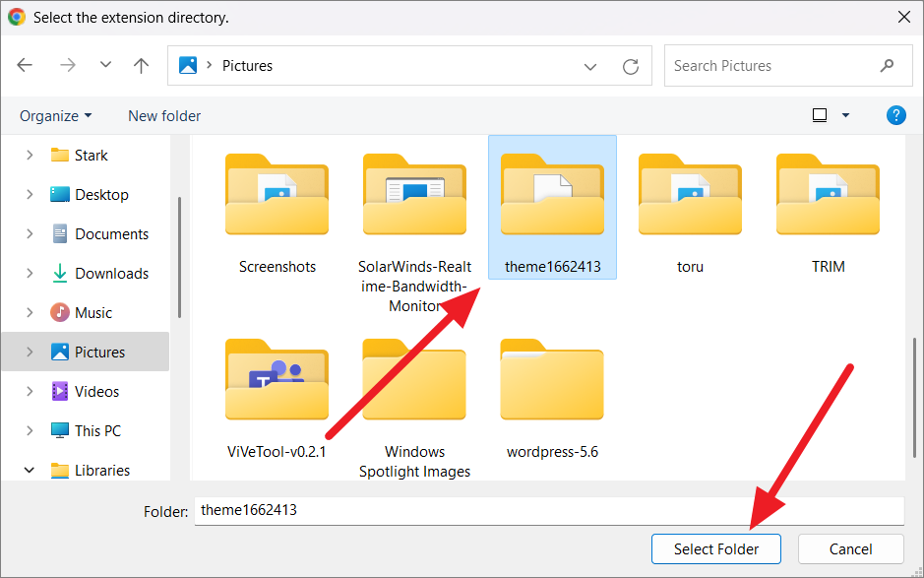
Task: Select the SolarWinds-Realtime-Bandwidth-Monitor folder icon
Action: coord(415,194)
